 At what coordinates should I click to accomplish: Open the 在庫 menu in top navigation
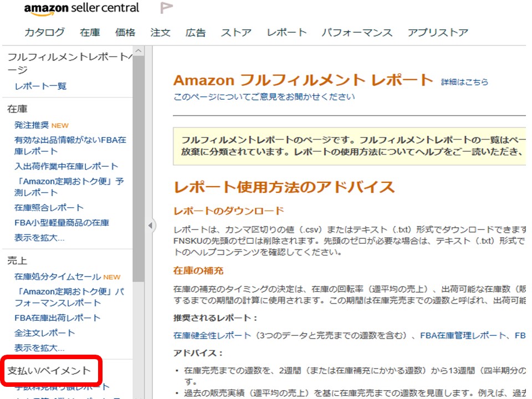point(90,32)
